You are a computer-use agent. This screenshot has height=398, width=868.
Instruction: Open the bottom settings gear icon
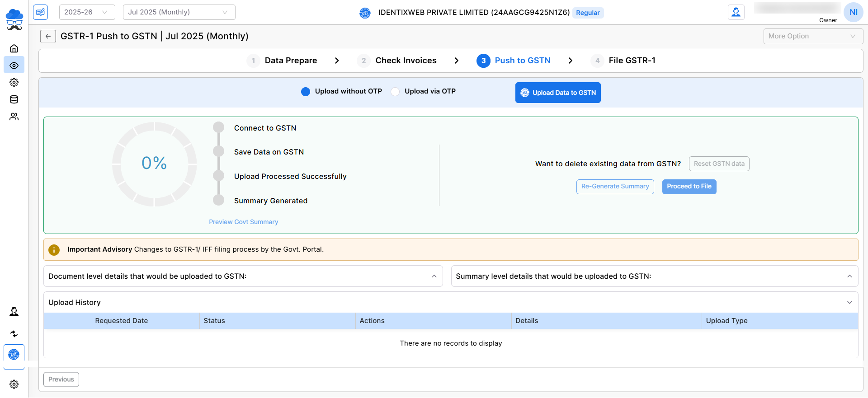(14, 384)
